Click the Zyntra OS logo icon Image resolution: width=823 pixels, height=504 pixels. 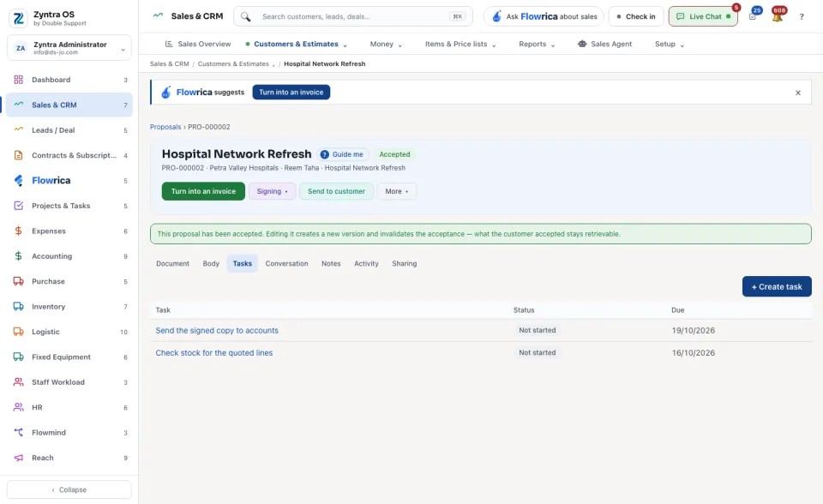tap(18, 18)
